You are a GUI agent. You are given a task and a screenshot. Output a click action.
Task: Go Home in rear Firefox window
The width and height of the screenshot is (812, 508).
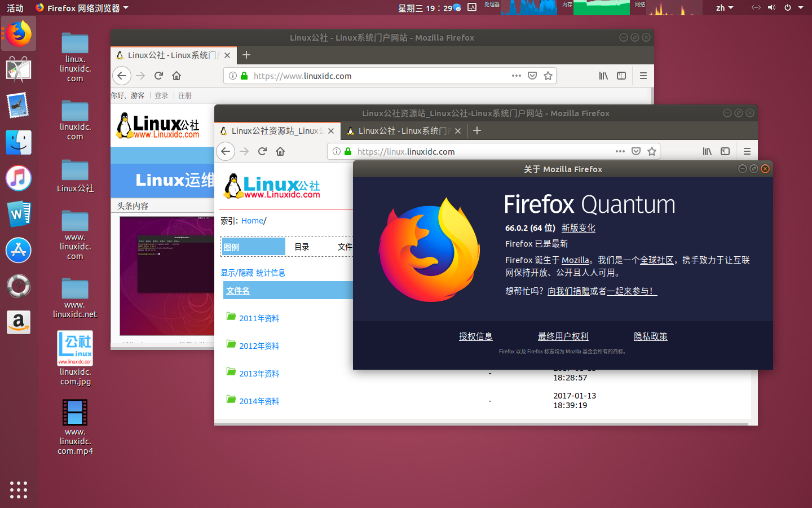tap(176, 76)
